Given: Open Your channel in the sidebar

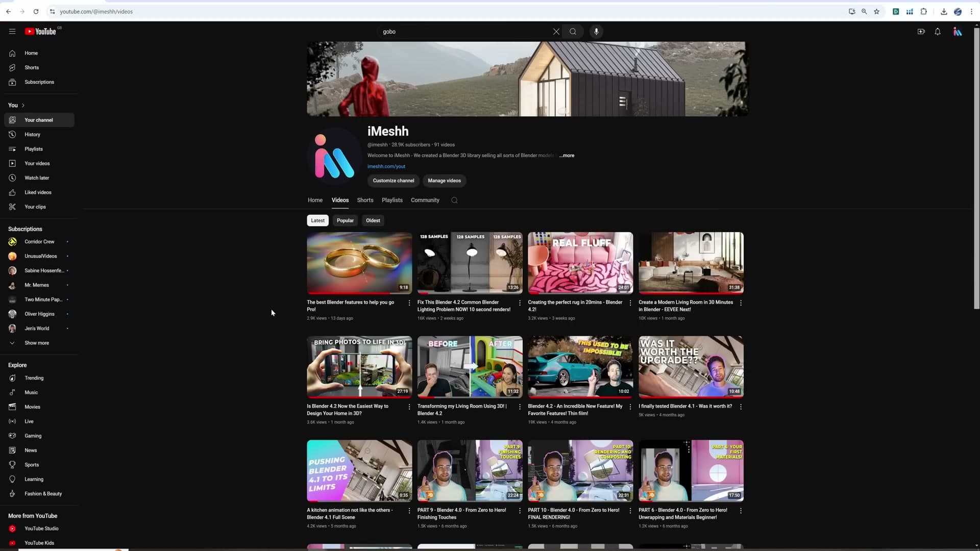Looking at the screenshot, I should coord(39,120).
